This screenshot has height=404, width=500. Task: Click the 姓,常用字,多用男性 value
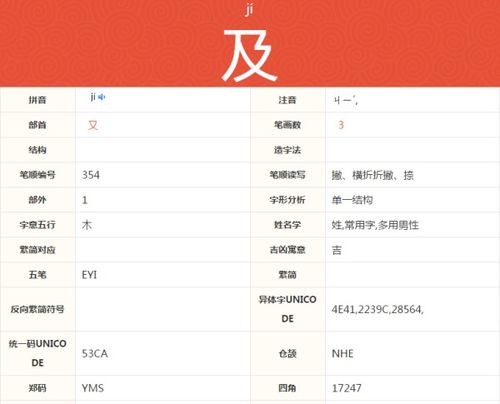point(375,225)
